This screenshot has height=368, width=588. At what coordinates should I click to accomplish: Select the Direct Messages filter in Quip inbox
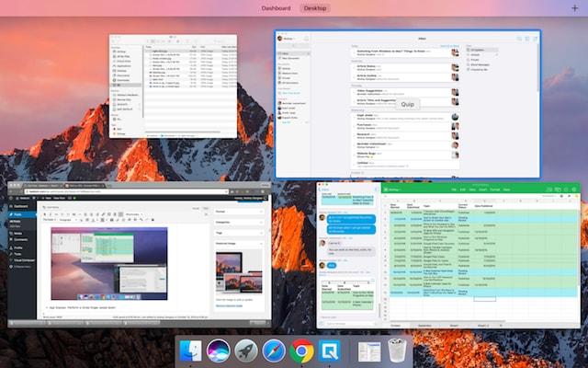tap(482, 64)
